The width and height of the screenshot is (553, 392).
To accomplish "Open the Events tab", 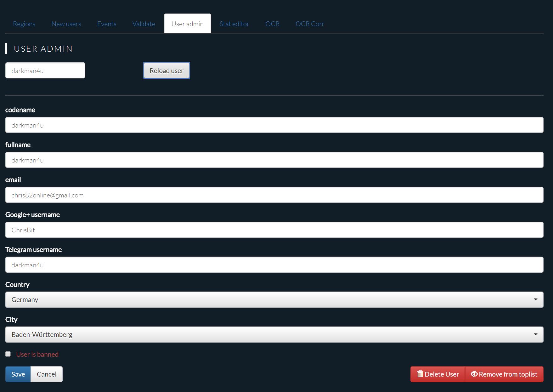I will [x=107, y=24].
